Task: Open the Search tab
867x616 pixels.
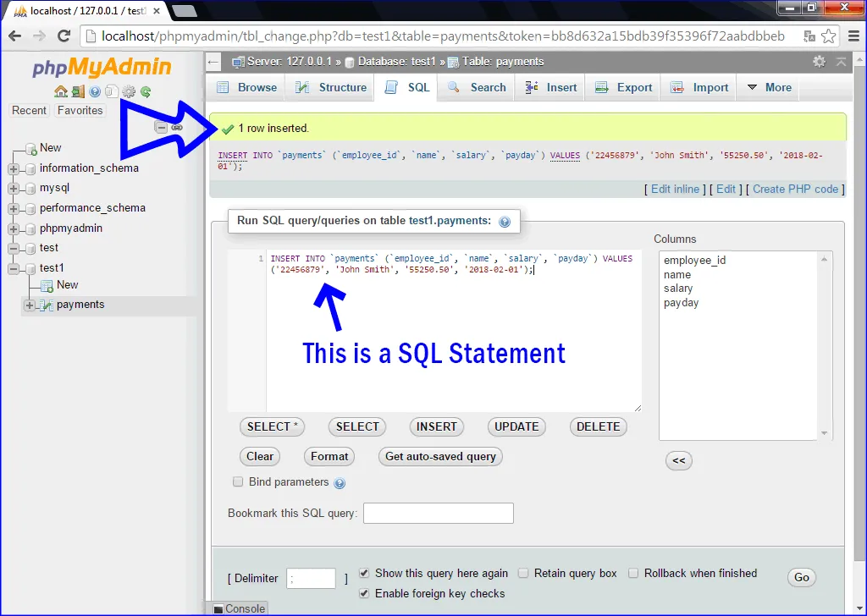Action: coord(478,87)
